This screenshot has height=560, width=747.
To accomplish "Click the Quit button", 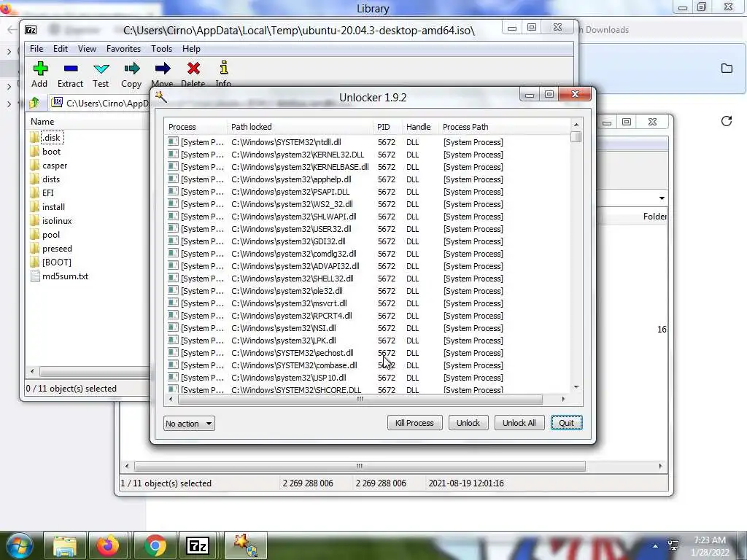I will coord(566,423).
